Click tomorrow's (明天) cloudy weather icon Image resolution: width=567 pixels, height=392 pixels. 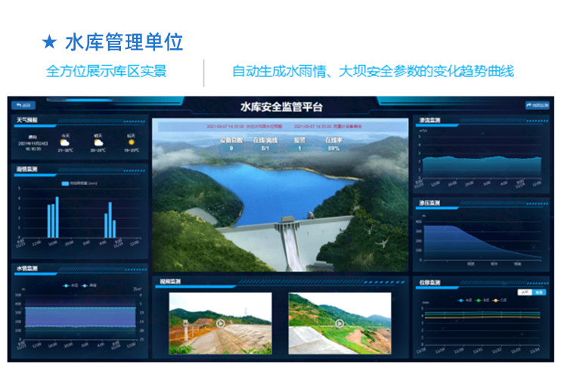(x=98, y=143)
